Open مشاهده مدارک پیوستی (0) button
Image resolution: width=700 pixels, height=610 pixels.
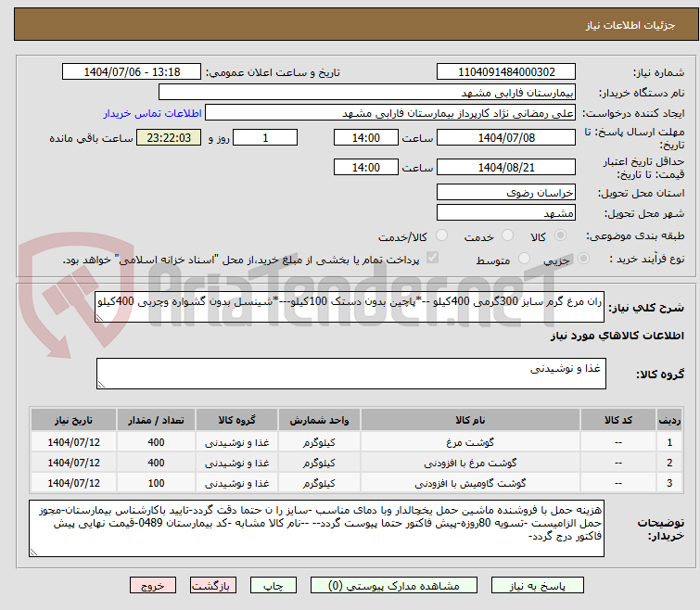click(394, 586)
